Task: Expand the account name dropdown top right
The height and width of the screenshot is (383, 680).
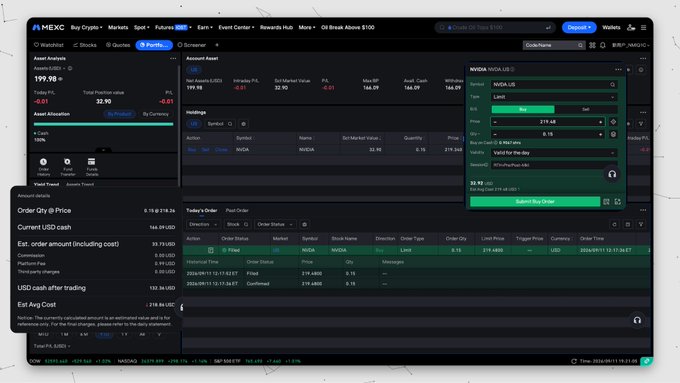Action: [x=630, y=45]
